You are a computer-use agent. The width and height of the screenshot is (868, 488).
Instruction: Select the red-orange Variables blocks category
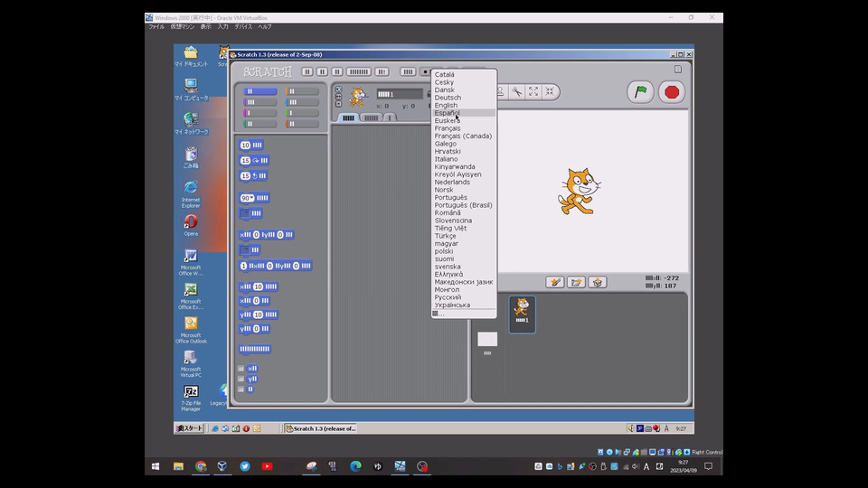[x=302, y=124]
